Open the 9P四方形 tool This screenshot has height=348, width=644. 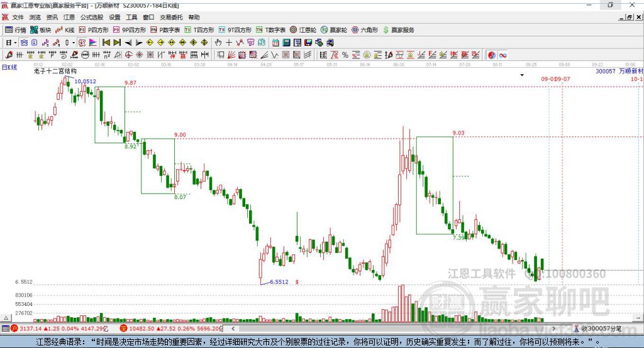(130, 30)
